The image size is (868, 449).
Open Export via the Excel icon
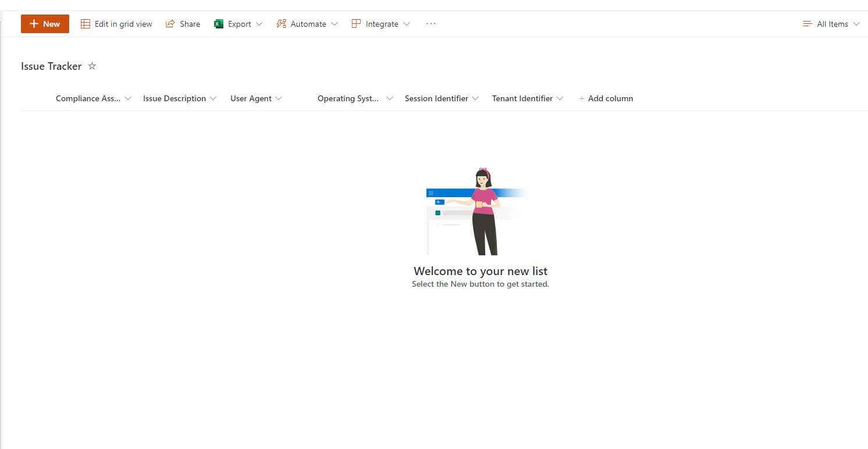pos(218,23)
